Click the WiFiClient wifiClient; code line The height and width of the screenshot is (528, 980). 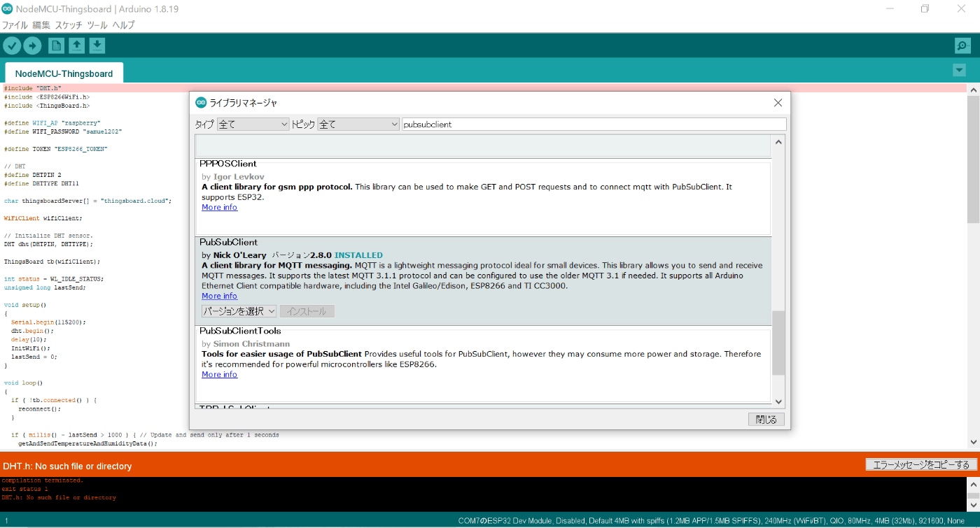point(43,218)
